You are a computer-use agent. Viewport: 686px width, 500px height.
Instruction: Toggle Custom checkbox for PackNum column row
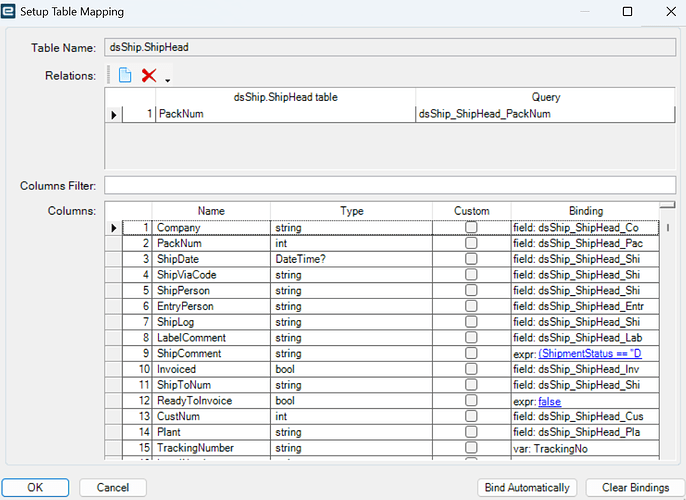tap(471, 243)
